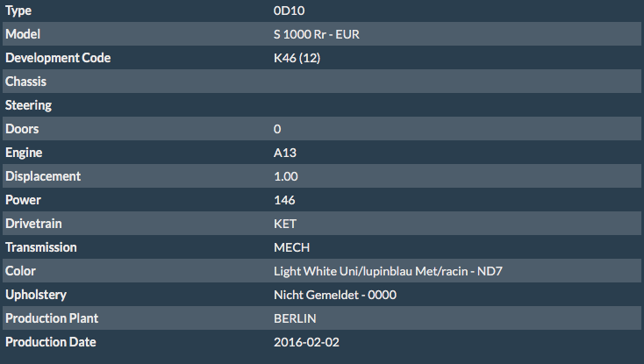Select the Doors label
644x364 pixels.
[x=22, y=129]
